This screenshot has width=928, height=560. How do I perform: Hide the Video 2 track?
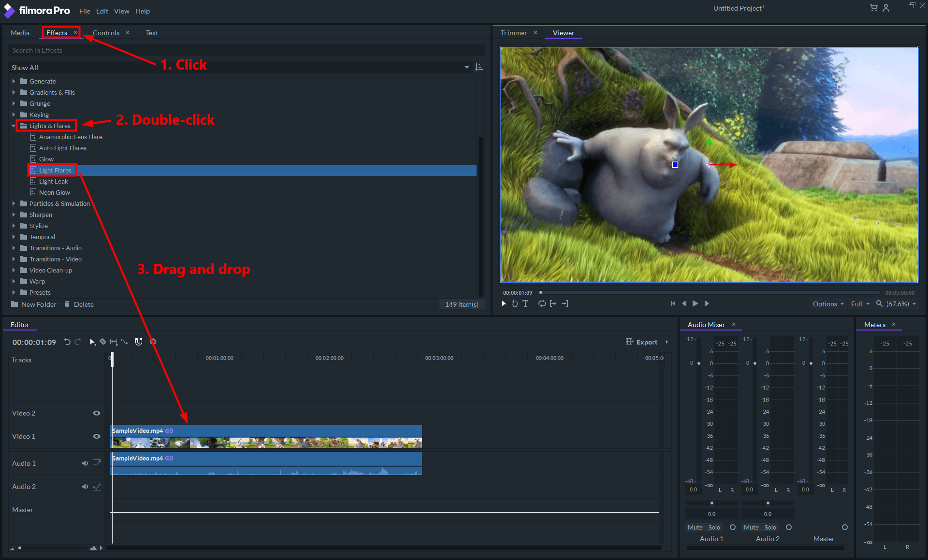coord(97,413)
